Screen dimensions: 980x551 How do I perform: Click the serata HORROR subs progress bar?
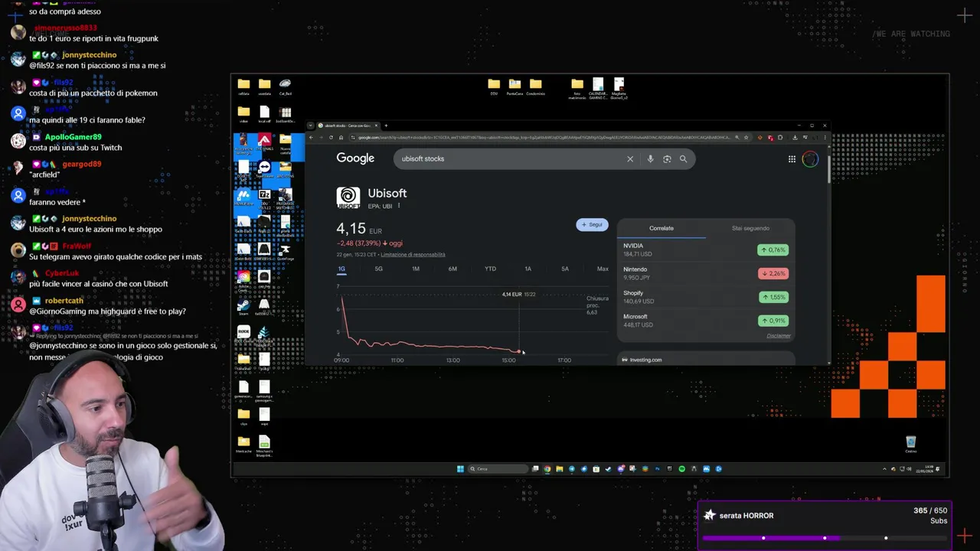point(825,538)
